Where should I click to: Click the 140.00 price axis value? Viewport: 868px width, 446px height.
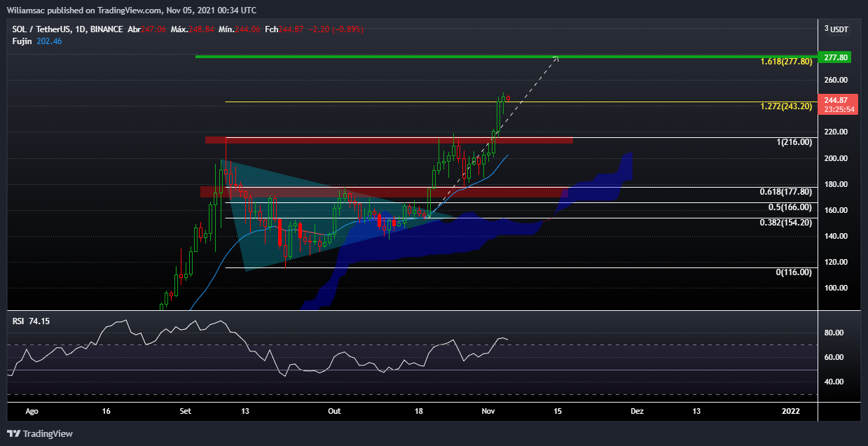[836, 236]
